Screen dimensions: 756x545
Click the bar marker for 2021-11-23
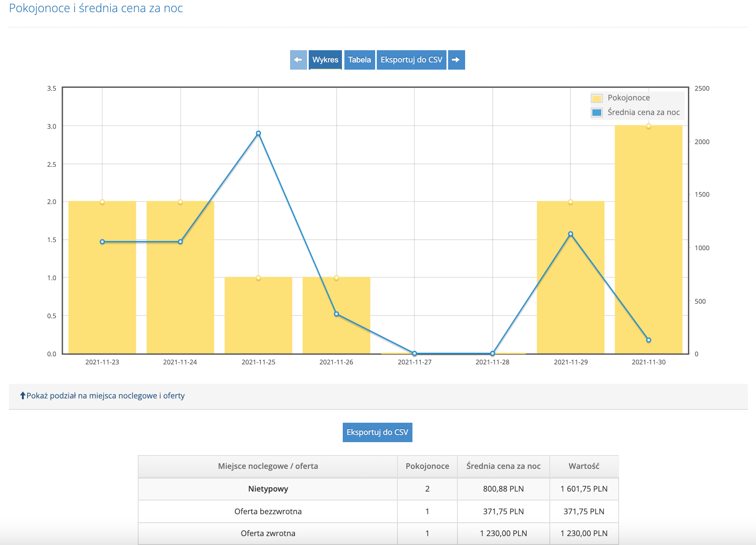(x=102, y=202)
